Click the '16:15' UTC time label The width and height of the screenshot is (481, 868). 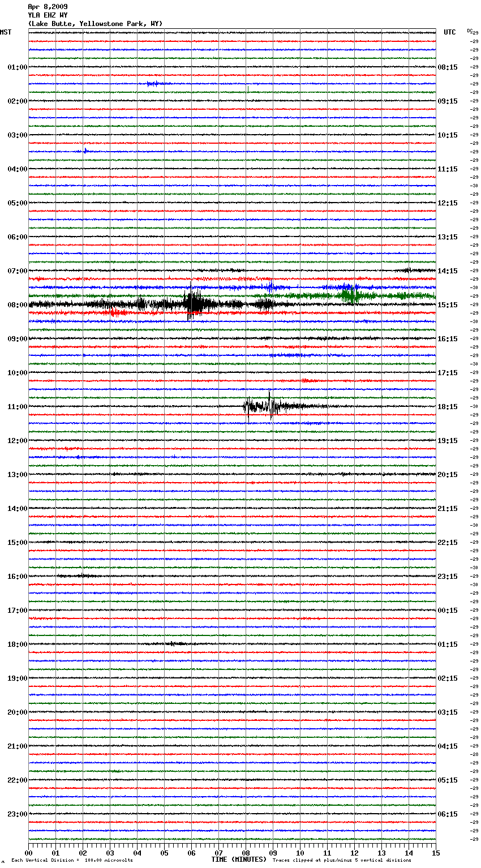pyautogui.click(x=448, y=339)
